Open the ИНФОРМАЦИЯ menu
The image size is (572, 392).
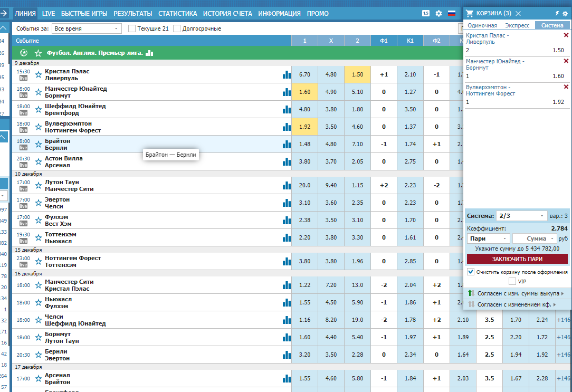point(280,14)
